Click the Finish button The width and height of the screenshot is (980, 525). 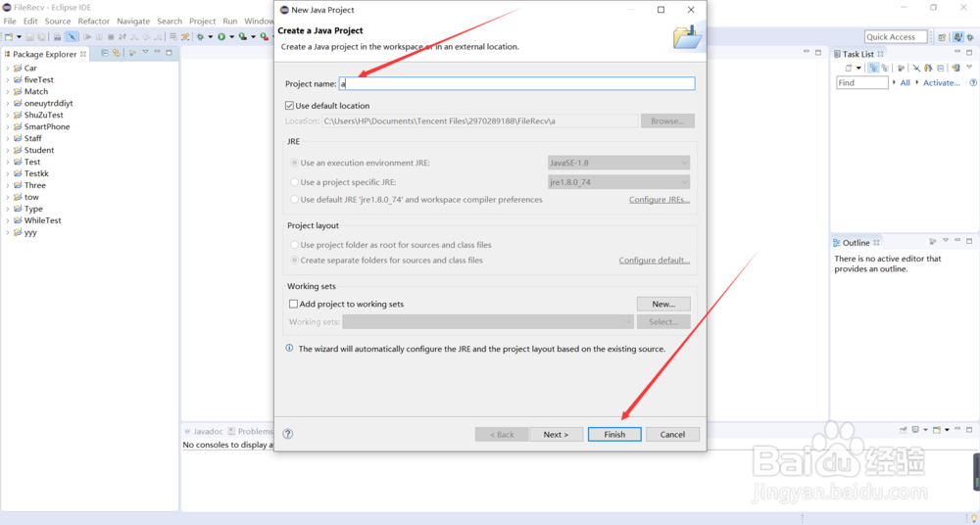coord(614,434)
